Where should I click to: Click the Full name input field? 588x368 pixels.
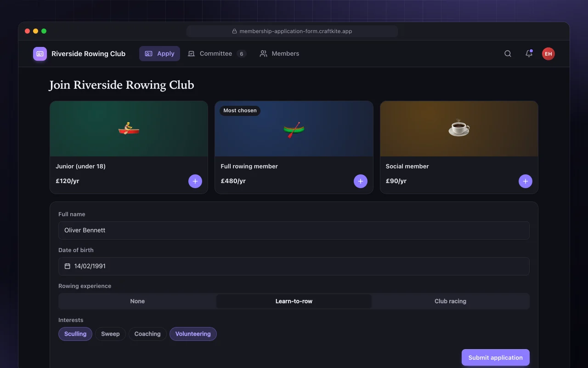pyautogui.click(x=294, y=230)
